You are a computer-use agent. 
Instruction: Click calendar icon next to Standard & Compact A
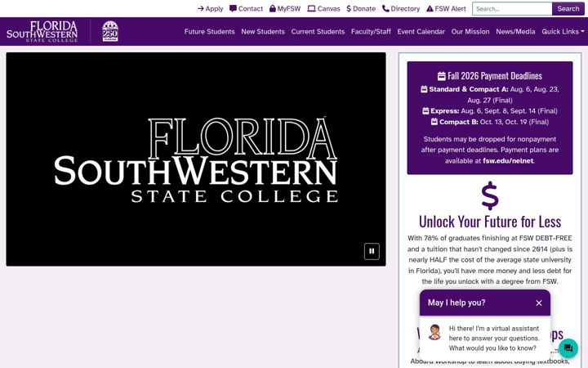tap(424, 89)
